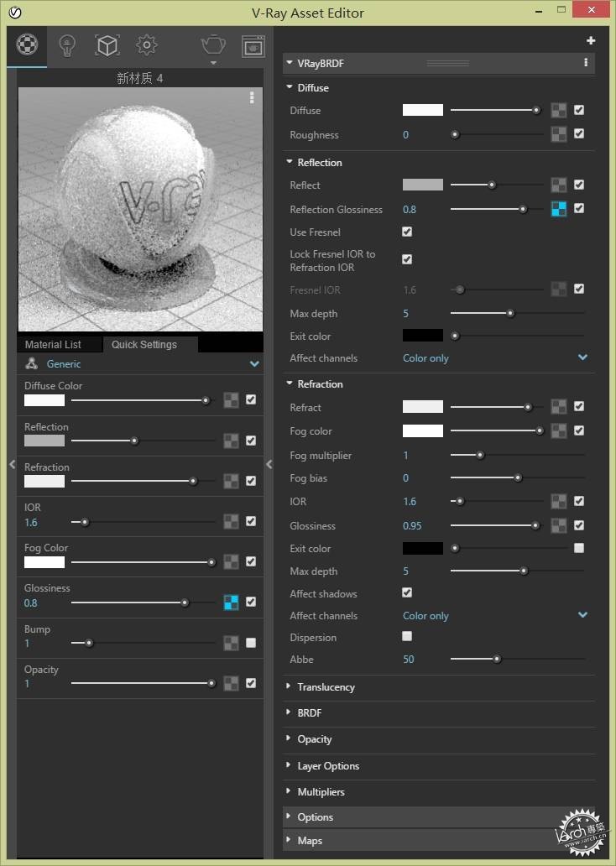This screenshot has height=866, width=616.
Task: Open preview swatch options dots
Action: tap(252, 97)
